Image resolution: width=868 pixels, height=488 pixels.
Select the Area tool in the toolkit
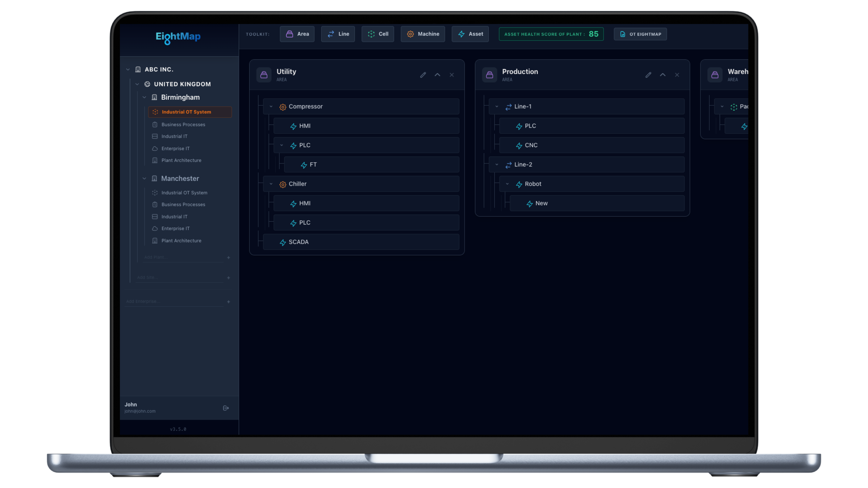[297, 34]
